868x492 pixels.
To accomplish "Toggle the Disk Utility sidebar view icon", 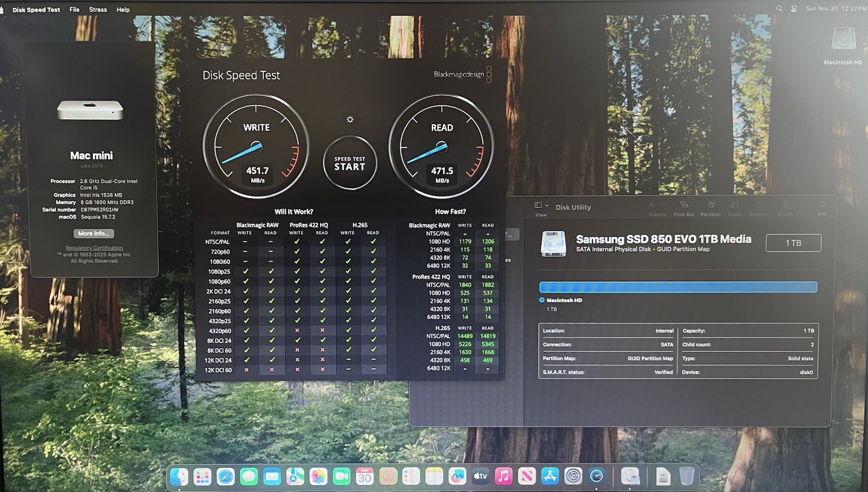I will (x=538, y=205).
